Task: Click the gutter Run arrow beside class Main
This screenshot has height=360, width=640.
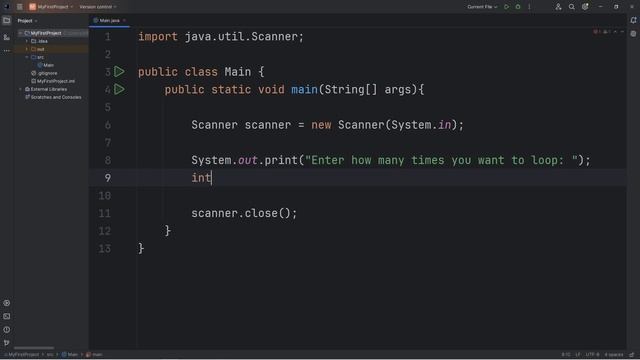Action: click(x=119, y=72)
